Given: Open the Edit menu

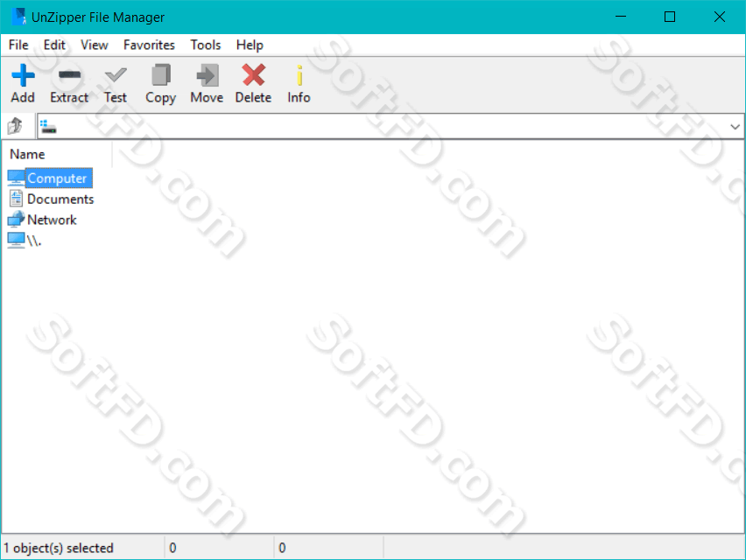Looking at the screenshot, I should [x=54, y=45].
